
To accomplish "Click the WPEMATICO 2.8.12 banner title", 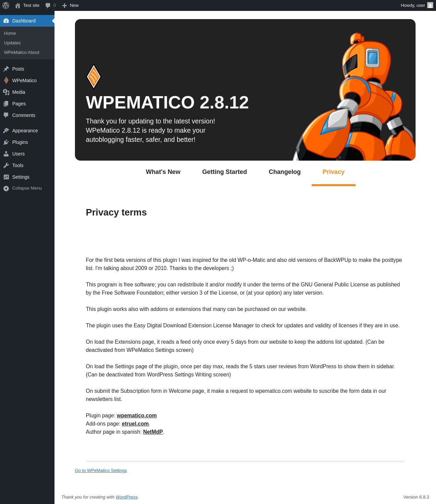I will [x=167, y=102].
